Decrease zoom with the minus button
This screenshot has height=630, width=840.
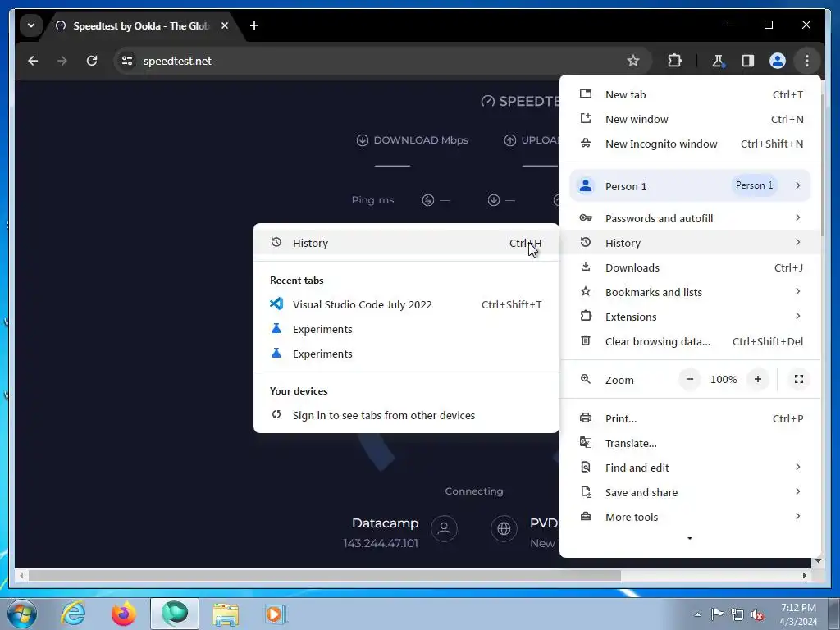point(689,379)
